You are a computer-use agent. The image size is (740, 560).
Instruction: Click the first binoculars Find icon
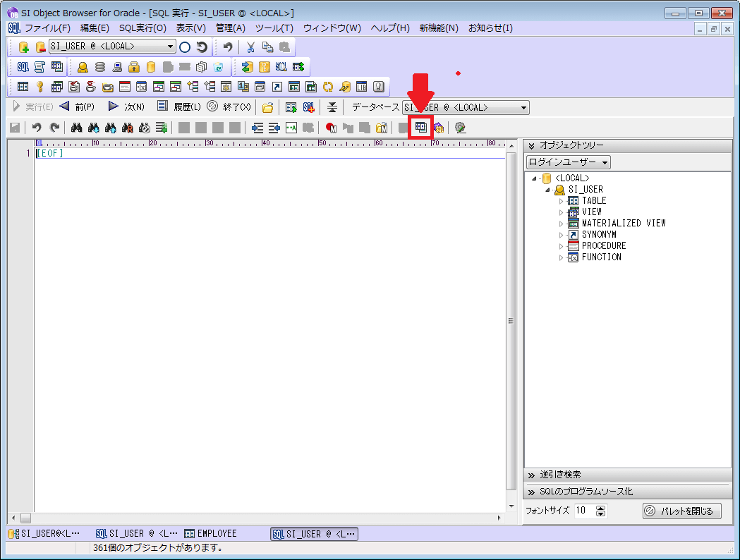pyautogui.click(x=77, y=128)
